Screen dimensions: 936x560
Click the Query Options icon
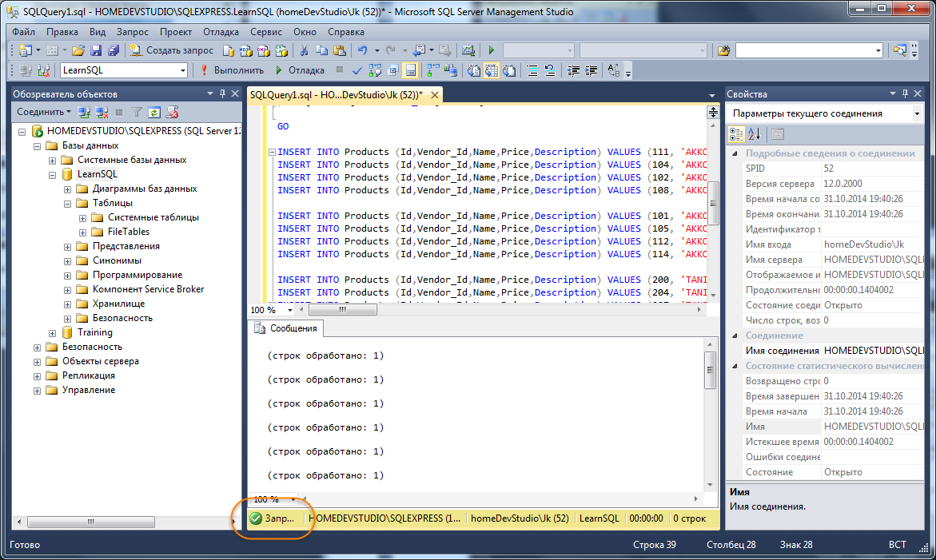(x=392, y=70)
